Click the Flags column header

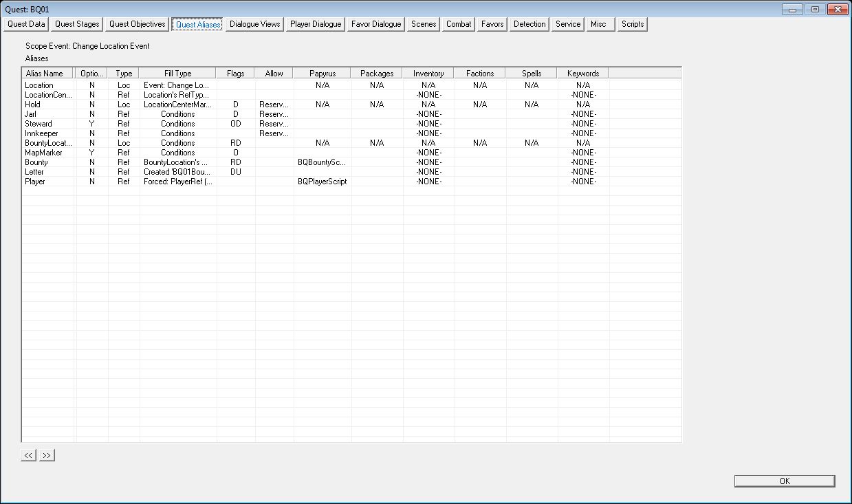tap(235, 73)
